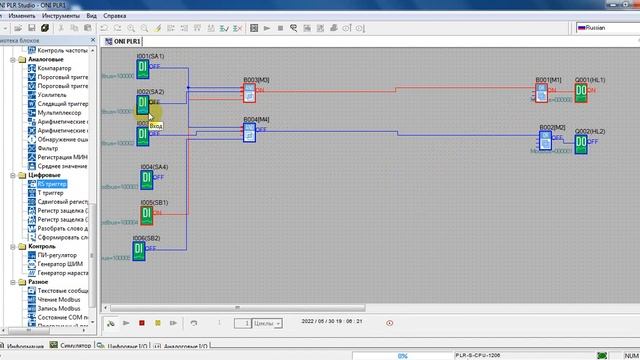Switch to the Симулятор bottom tab
The width and height of the screenshot is (640, 360).
coord(71,345)
